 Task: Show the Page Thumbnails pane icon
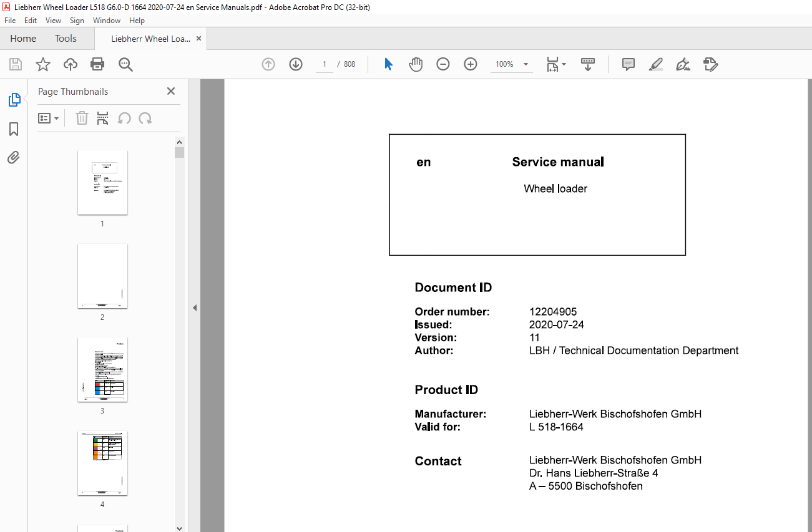pos(14,100)
